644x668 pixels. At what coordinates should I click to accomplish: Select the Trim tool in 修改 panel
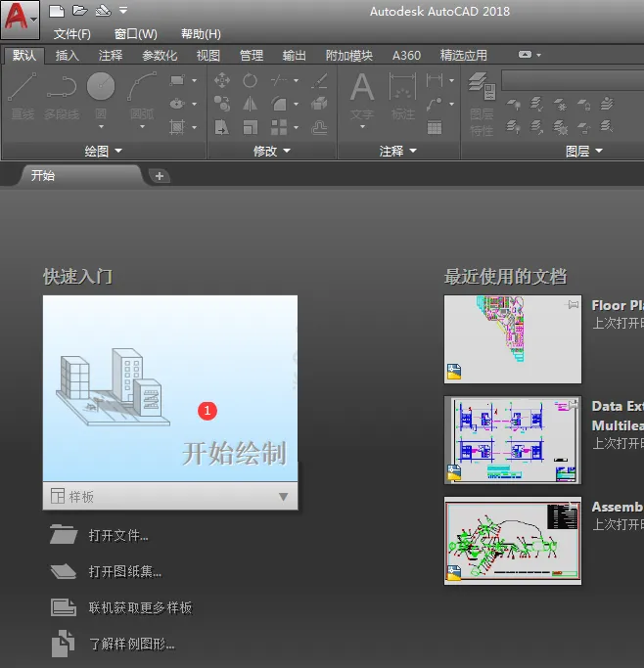pyautogui.click(x=279, y=80)
